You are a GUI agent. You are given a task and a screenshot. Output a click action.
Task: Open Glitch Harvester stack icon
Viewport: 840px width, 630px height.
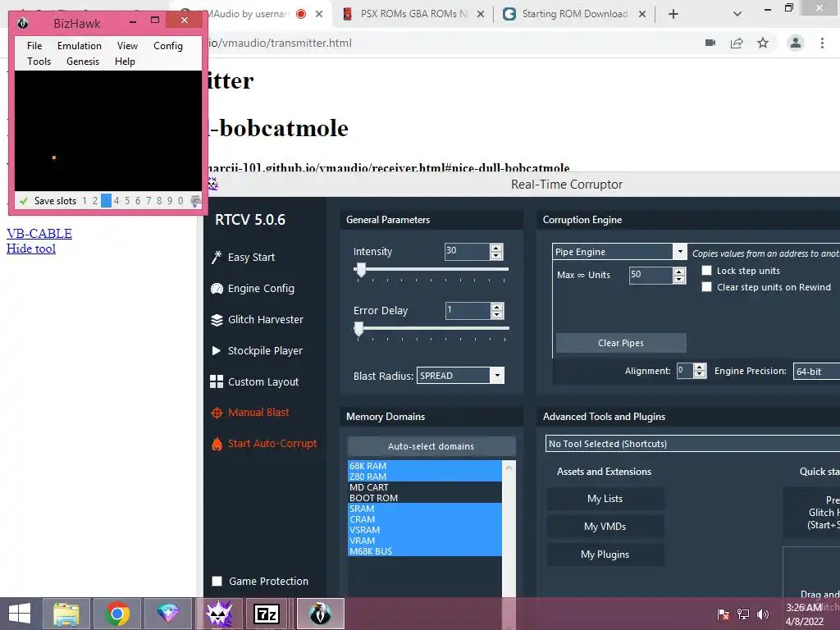217,320
